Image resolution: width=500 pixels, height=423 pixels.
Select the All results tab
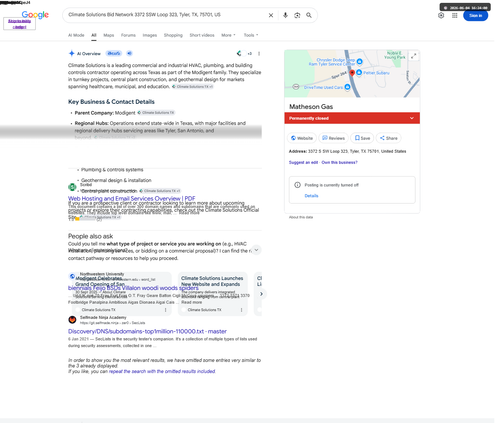[94, 35]
